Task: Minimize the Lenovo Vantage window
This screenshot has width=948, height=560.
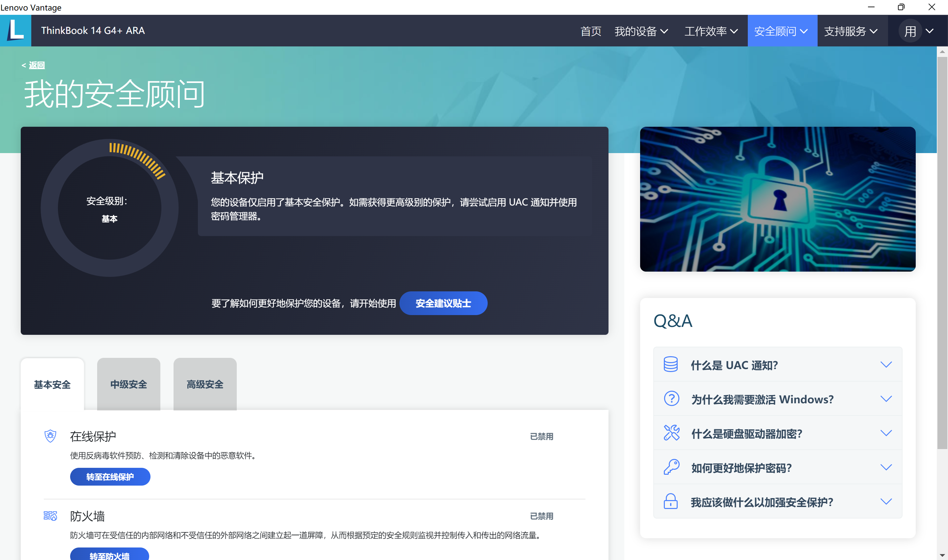Action: [x=871, y=7]
